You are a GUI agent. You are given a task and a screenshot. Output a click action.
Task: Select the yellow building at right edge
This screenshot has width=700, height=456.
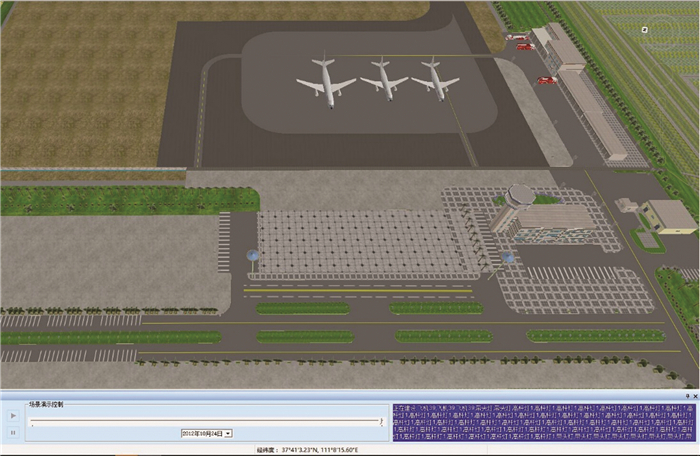(668, 215)
